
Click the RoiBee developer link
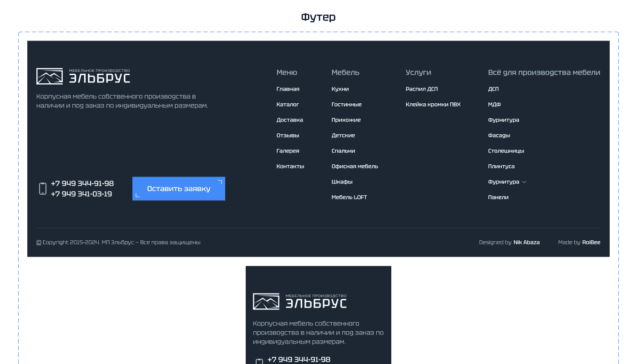click(x=591, y=243)
